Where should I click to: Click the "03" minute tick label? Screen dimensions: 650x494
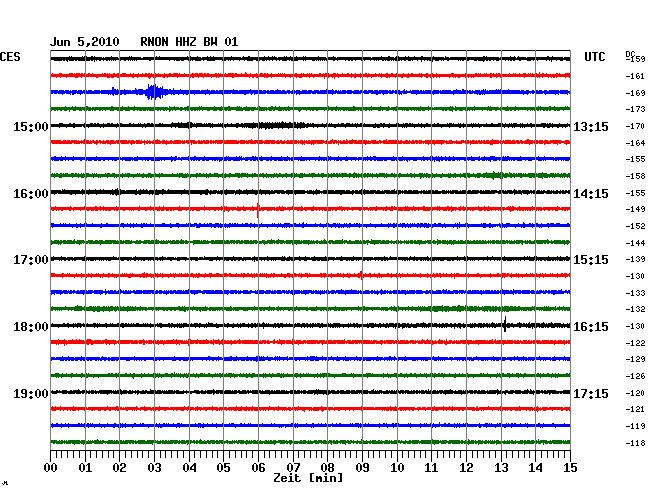(154, 468)
